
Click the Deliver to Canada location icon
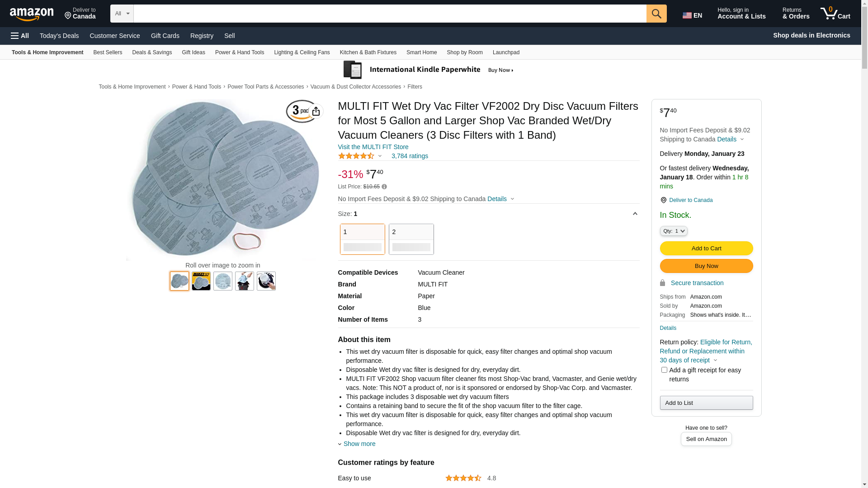(x=663, y=200)
